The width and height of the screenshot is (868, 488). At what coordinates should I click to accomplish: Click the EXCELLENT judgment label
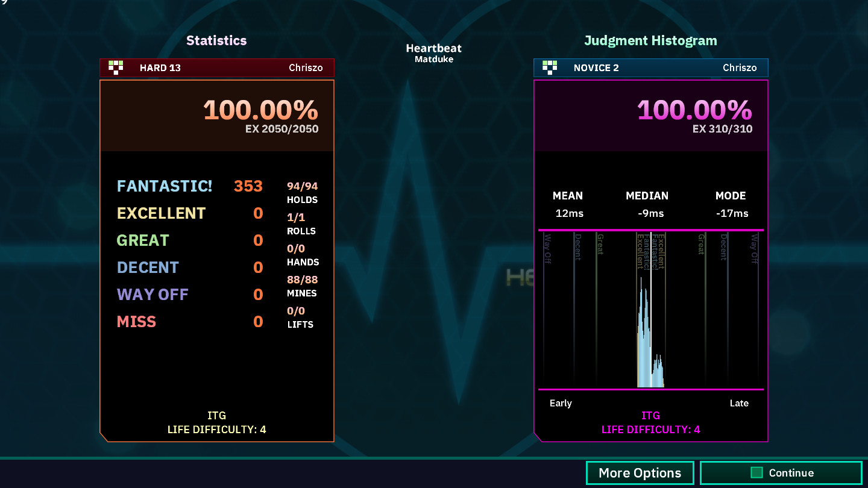[161, 213]
